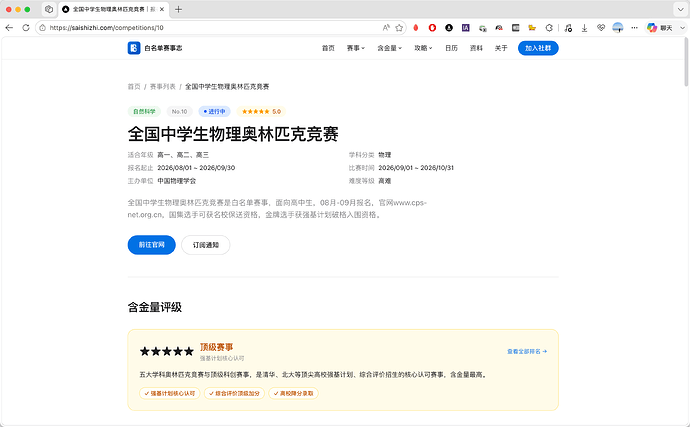Click the 订阅通知 button
This screenshot has height=427, width=690.
(206, 245)
